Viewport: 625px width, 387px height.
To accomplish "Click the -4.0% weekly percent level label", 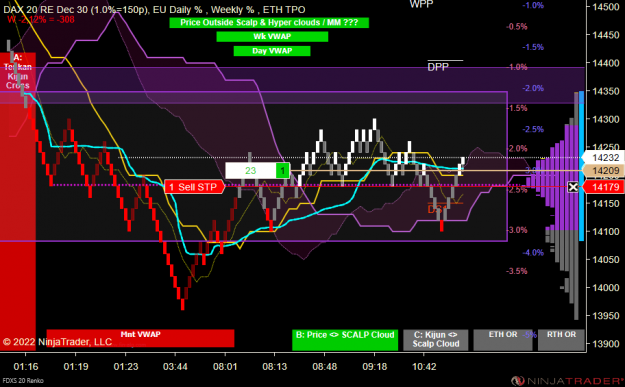I will (533, 253).
